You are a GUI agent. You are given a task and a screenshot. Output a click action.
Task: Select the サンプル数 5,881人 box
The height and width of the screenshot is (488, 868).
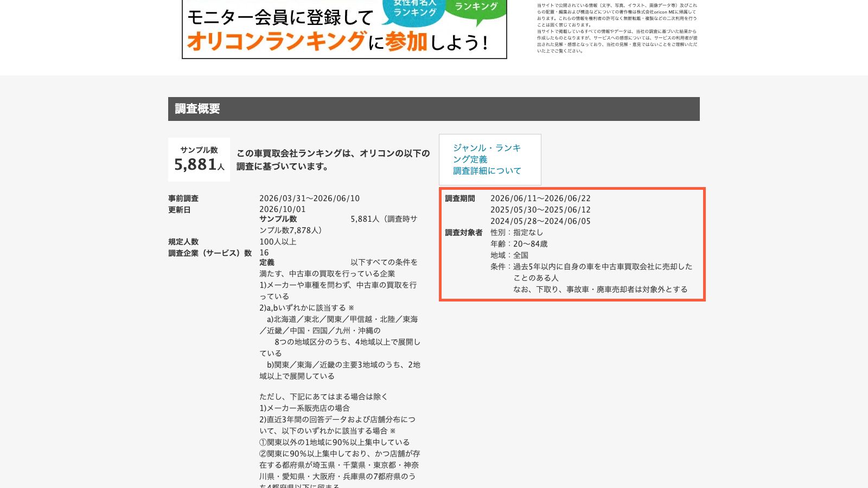coord(199,159)
